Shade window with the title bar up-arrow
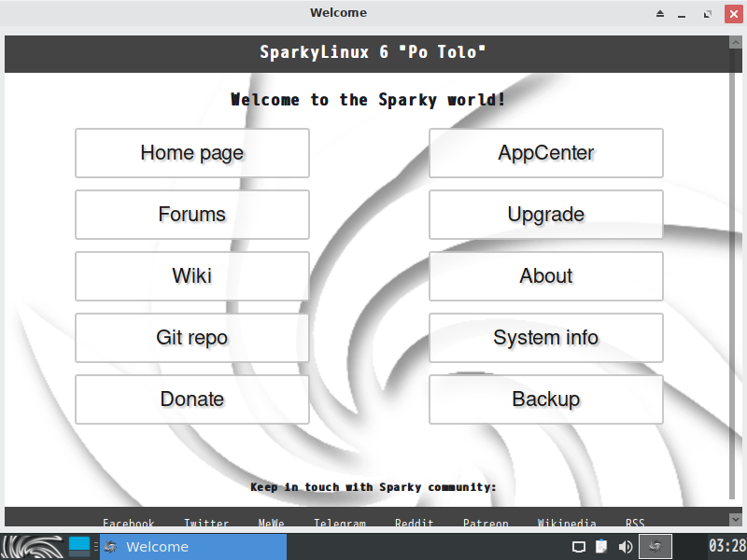747x560 pixels. tap(660, 13)
